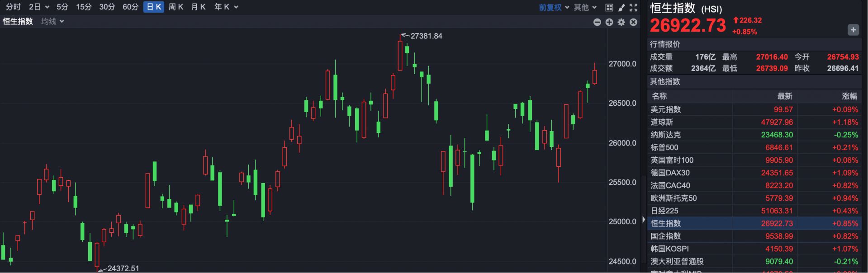Add 恒生指数 to watchlist with plus button

click(853, 30)
